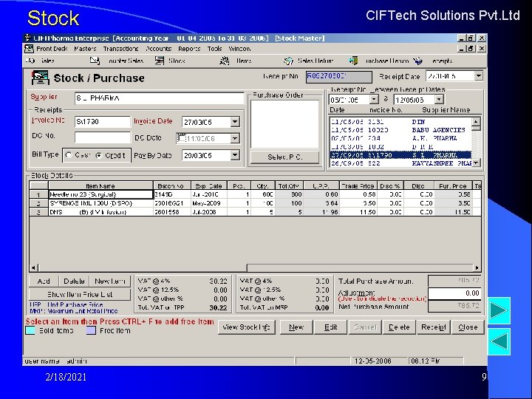Select the KAVYASHREE receipt row
The width and height of the screenshot is (532, 399).
pyautogui.click(x=400, y=163)
